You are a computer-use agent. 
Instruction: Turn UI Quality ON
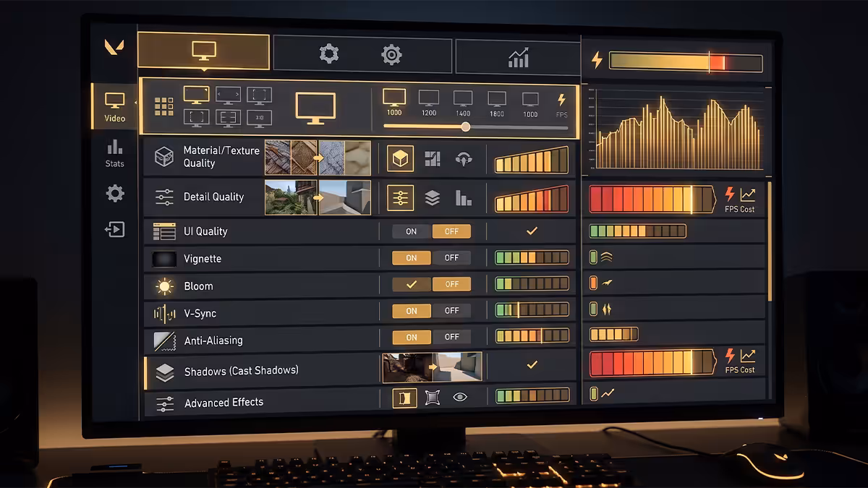(x=412, y=231)
